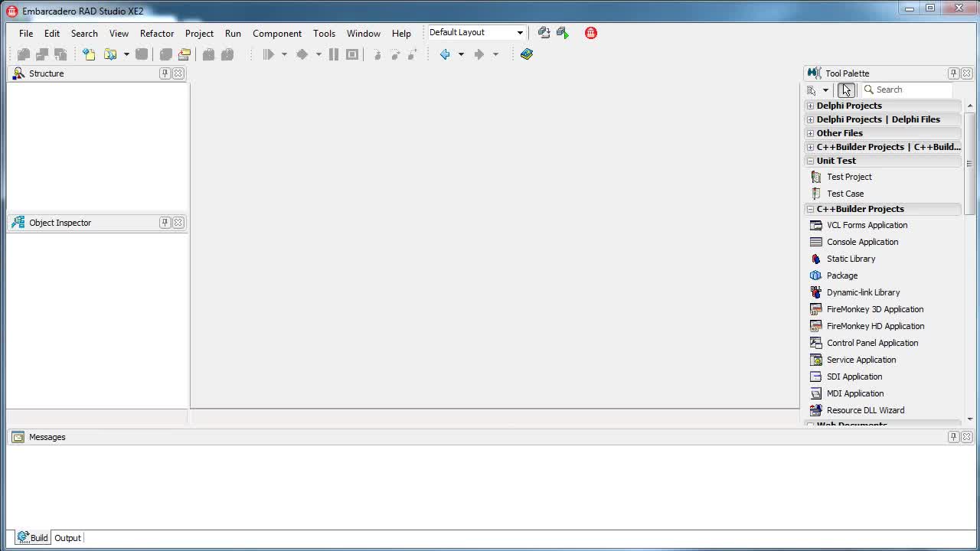This screenshot has height=551, width=980.
Task: Open the Component menu
Action: click(x=277, y=33)
